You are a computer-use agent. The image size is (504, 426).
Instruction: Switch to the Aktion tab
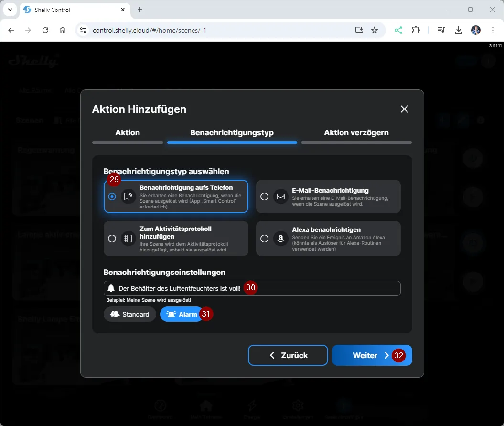(128, 133)
